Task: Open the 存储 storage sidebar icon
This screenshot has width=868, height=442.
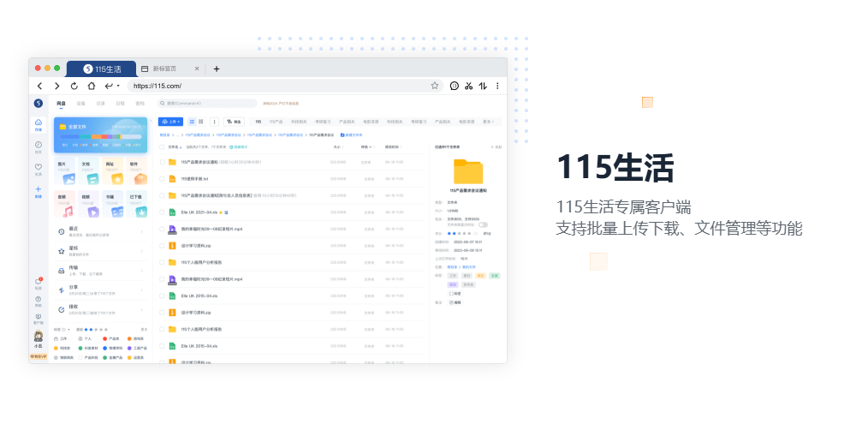Action: [39, 124]
